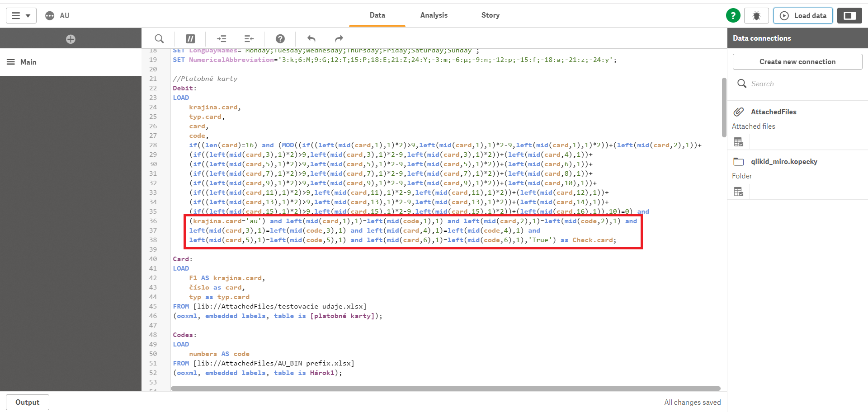The width and height of the screenshot is (868, 412).
Task: Open syntax help from the editor toolbar
Action: pos(280,38)
